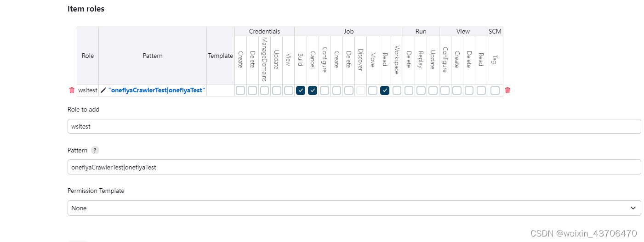
Task: Click the Credentials column group header
Action: 264,31
